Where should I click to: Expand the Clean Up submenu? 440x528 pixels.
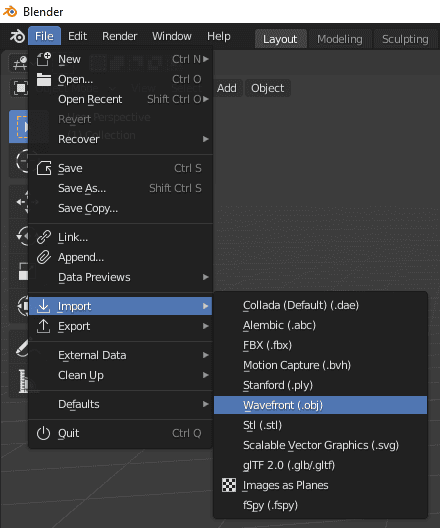coord(121,375)
